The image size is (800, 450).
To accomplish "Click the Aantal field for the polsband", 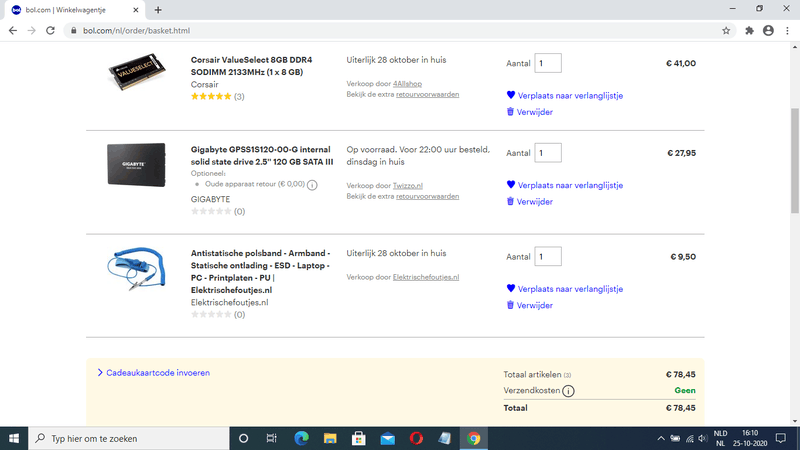I will [548, 256].
